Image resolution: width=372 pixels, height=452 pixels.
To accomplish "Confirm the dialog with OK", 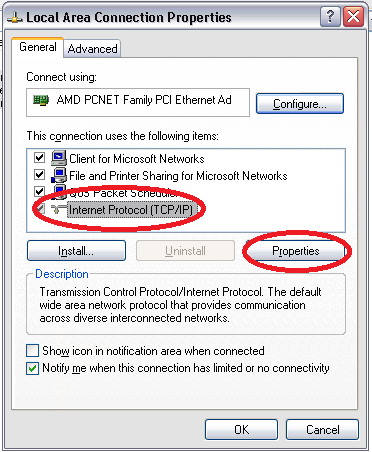I will coord(241,430).
